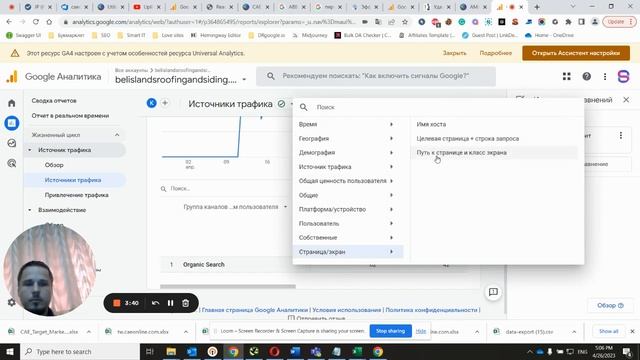Image resolution: width=640 pixels, height=360 pixels.
Task: Delete the Loom recording with trash icon
Action: pos(186,303)
